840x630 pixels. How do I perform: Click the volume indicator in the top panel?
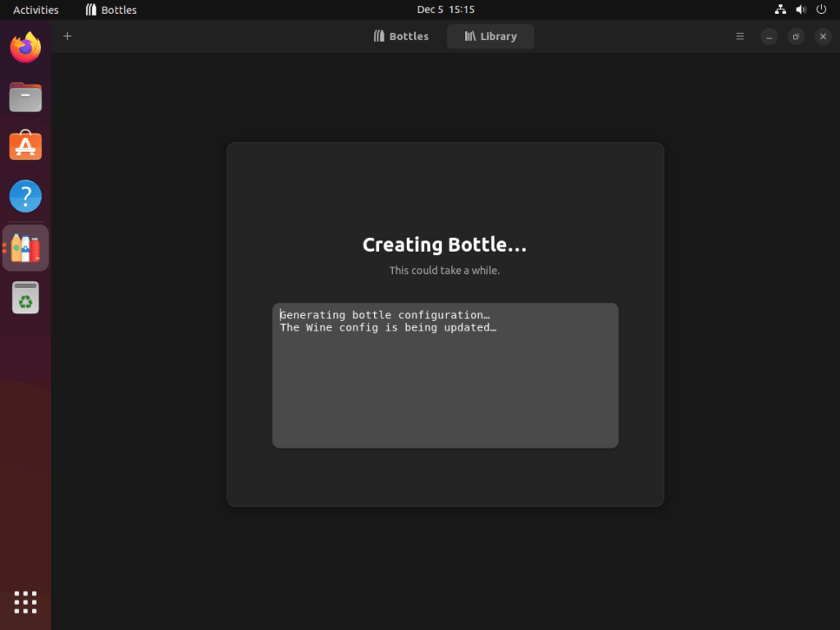(x=800, y=9)
